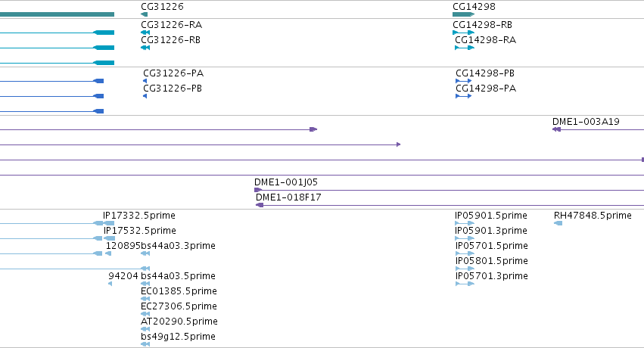Click the CG14298-PB protein glyph
The height and width of the screenshot is (348, 644).
point(464,81)
